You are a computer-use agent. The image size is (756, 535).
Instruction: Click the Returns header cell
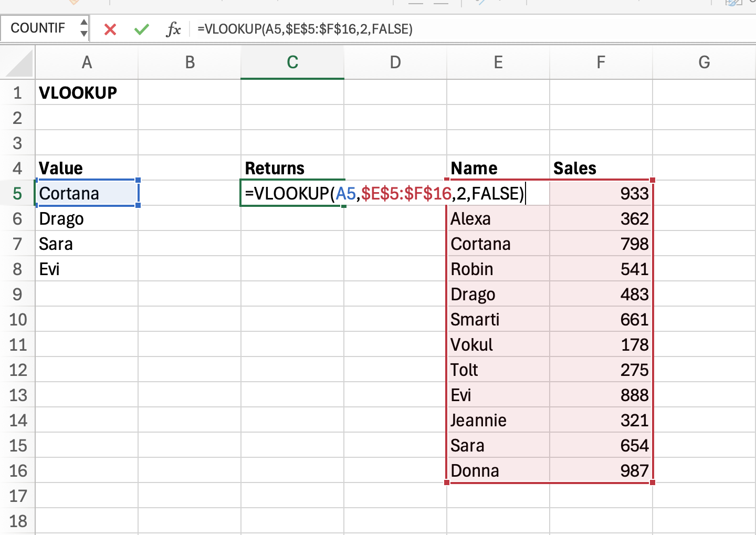click(x=292, y=168)
